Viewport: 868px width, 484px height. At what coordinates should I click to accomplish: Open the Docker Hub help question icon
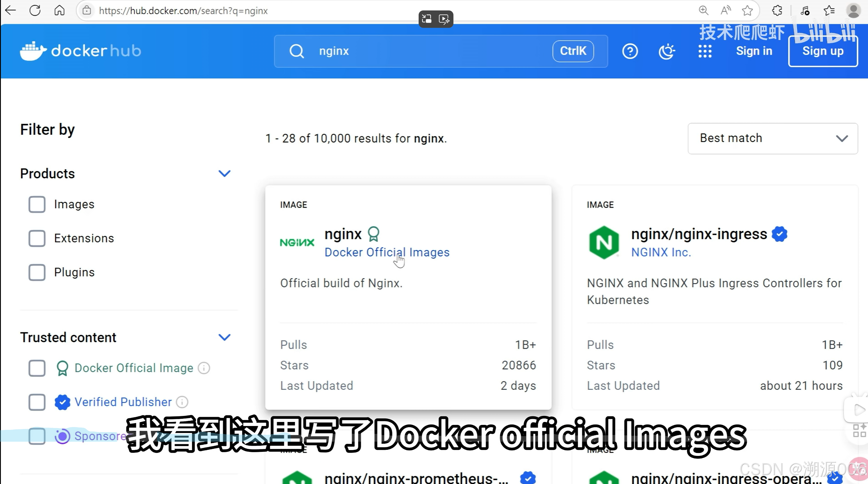(630, 51)
